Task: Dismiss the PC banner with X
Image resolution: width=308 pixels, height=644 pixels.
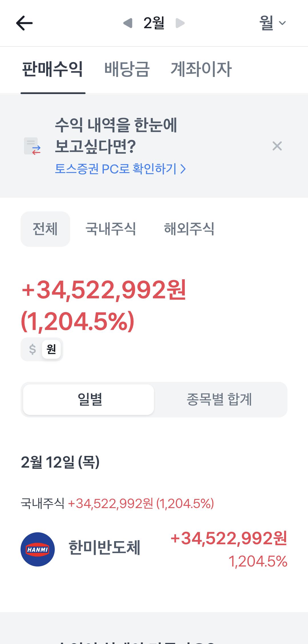Action: point(277,146)
